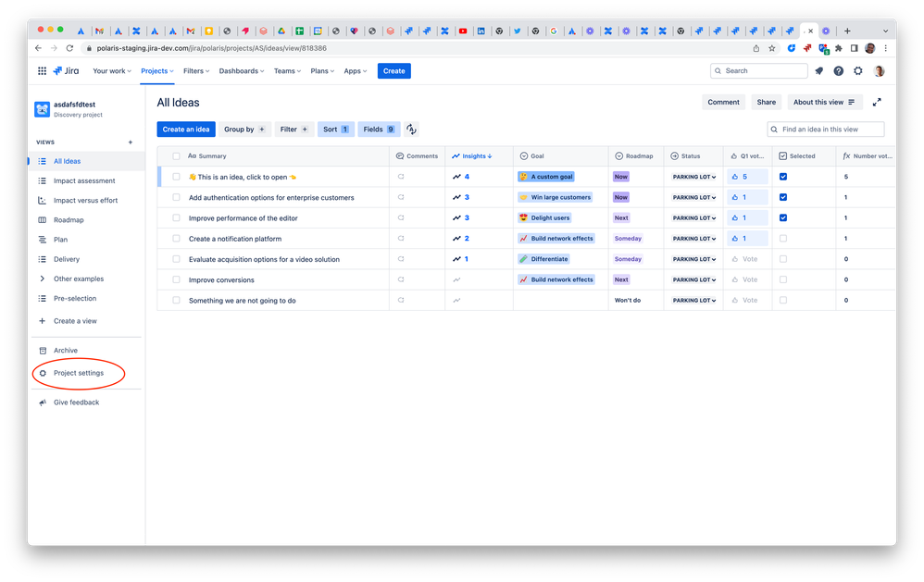Image resolution: width=924 pixels, height=582 pixels.
Task: Open notifications bell icon
Action: [x=819, y=70]
